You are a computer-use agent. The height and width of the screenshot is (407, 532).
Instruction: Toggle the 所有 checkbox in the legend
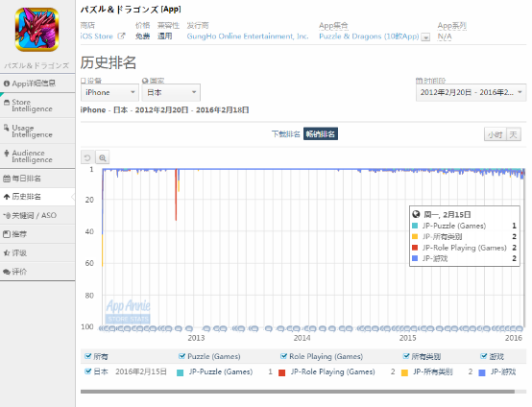[88, 356]
